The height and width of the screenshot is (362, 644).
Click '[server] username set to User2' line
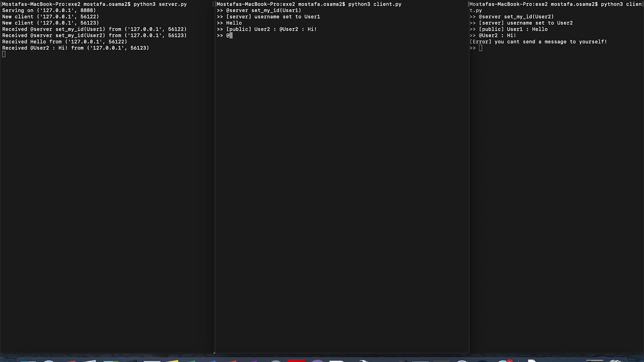point(521,23)
